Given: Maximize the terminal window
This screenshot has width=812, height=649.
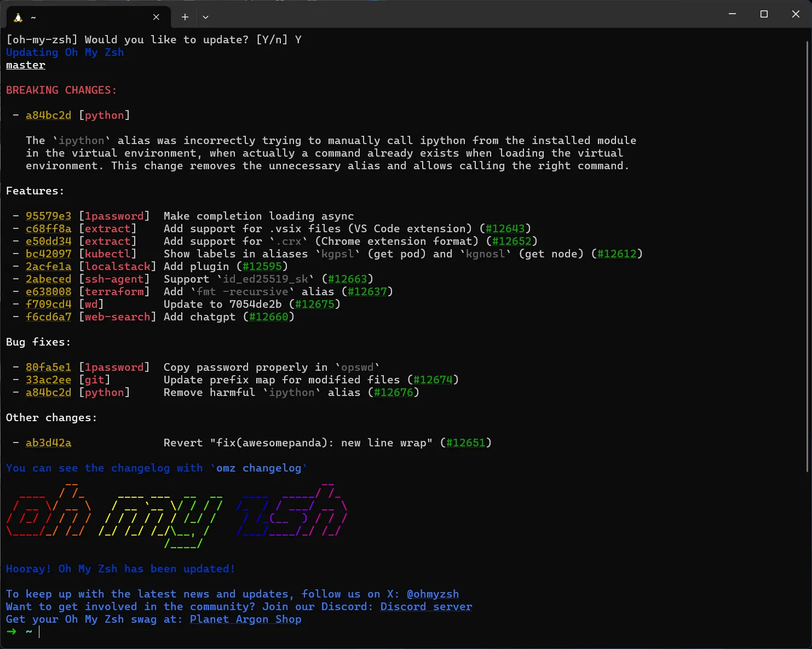Looking at the screenshot, I should tap(764, 14).
